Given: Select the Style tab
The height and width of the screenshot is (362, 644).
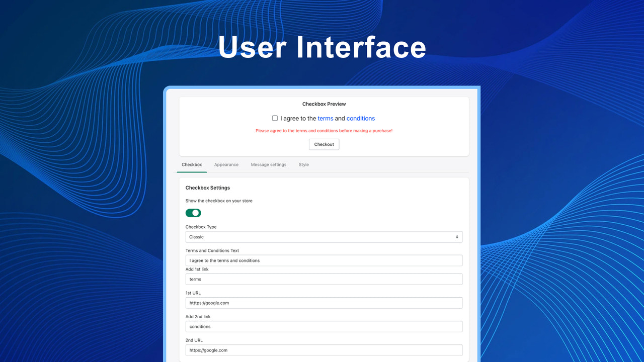Looking at the screenshot, I should click(303, 164).
